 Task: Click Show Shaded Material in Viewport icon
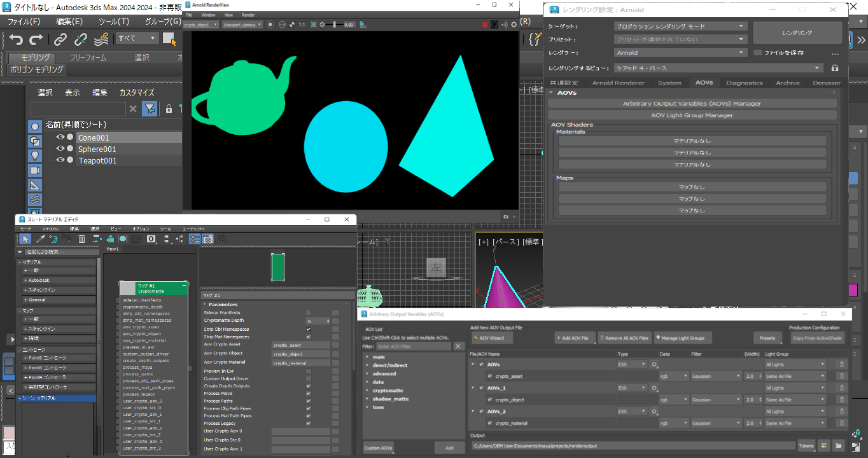(x=123, y=239)
